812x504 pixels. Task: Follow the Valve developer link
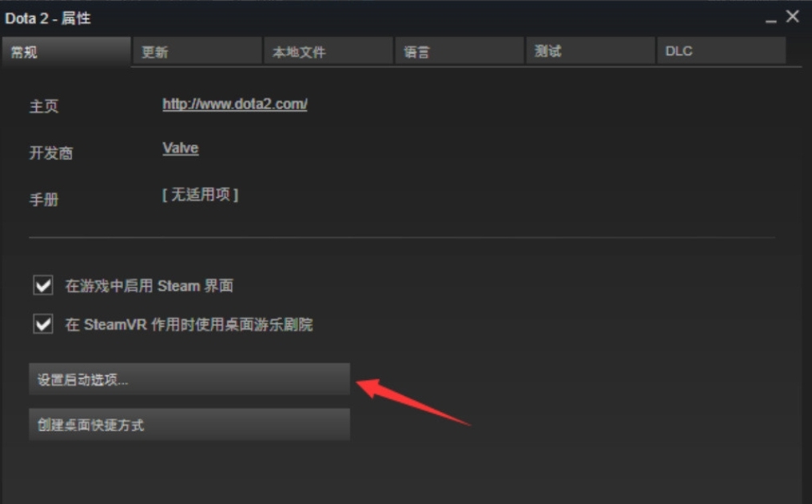click(180, 149)
